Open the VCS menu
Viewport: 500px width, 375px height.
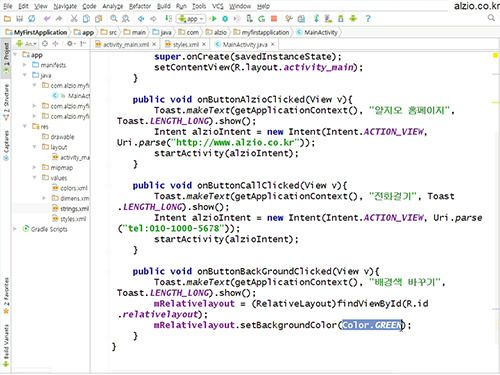(218, 6)
